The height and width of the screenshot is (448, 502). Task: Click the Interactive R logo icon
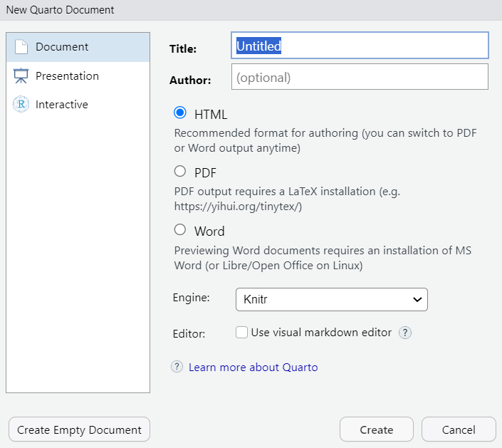point(21,104)
